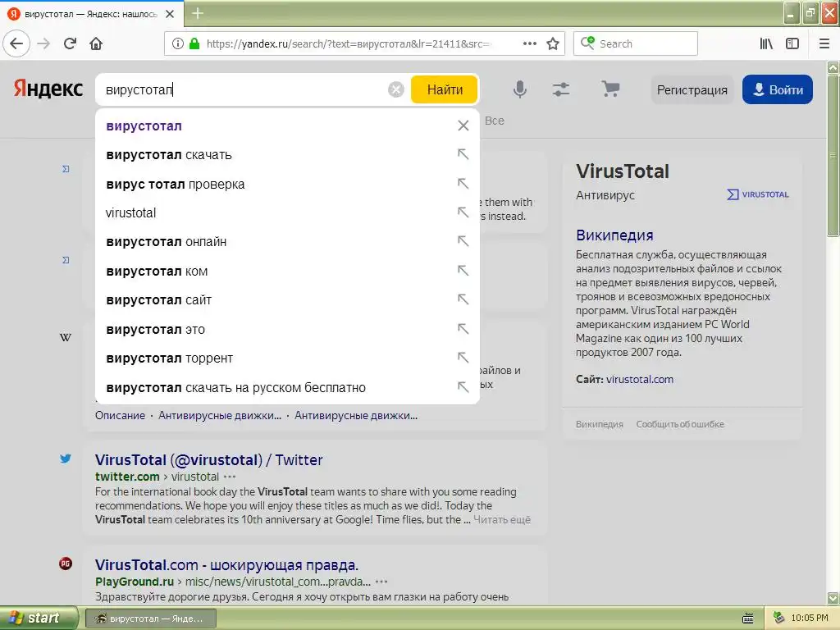Viewport: 840px width, 630px height.
Task: Reload the current page
Action: pos(70,43)
